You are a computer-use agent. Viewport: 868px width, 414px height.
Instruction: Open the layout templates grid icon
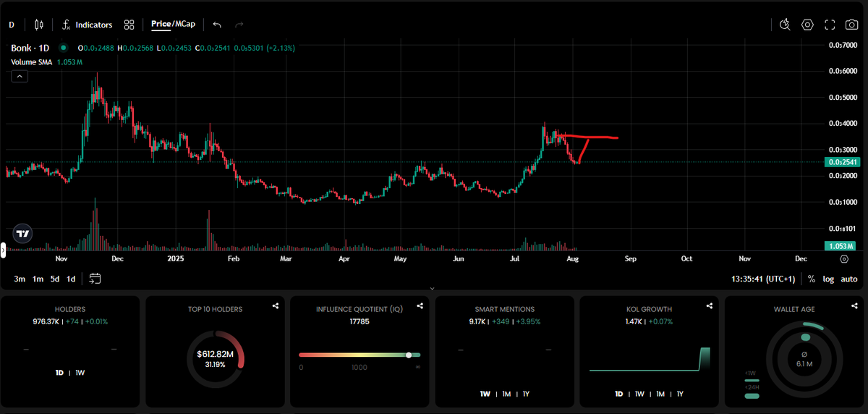tap(129, 25)
